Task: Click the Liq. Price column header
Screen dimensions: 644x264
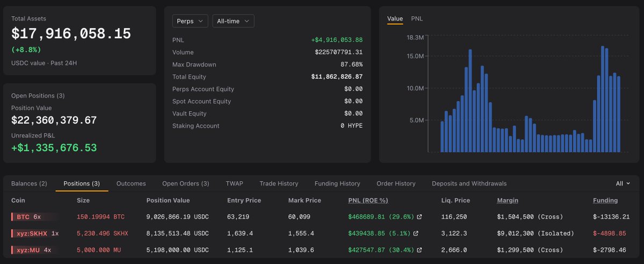Action: (x=455, y=200)
